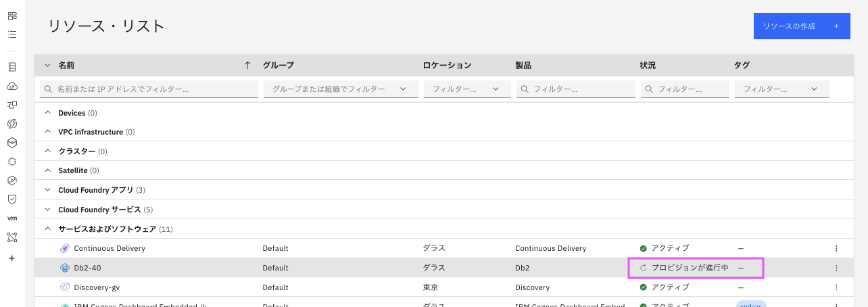Collapse the サービスおよびソフトウェア (11) group
Screen dimensions: 868x307
pos(47,229)
